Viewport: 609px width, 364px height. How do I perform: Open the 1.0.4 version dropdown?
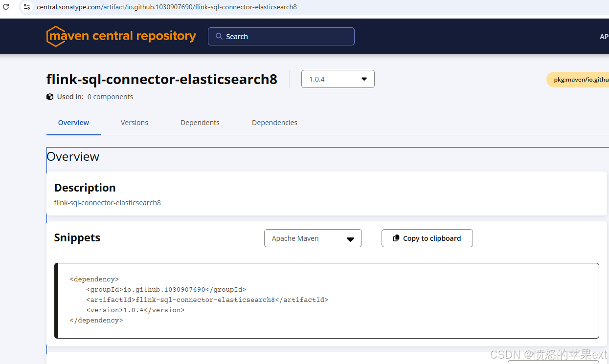338,79
